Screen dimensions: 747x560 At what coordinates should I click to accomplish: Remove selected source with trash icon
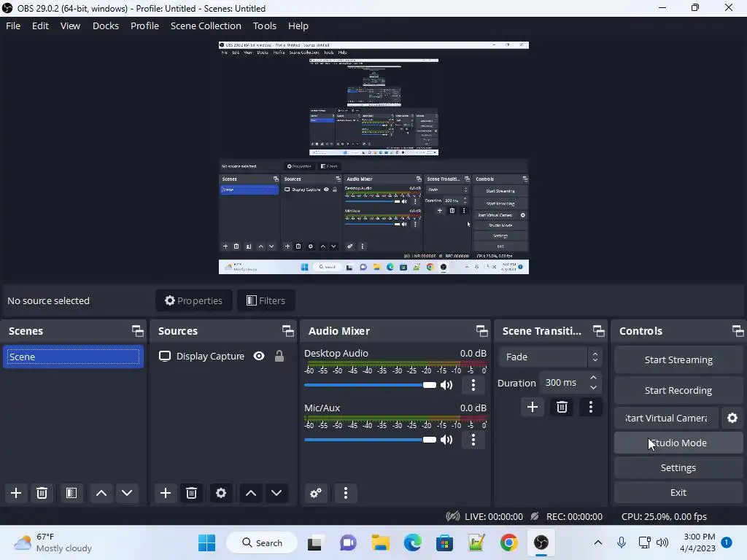tap(192, 493)
